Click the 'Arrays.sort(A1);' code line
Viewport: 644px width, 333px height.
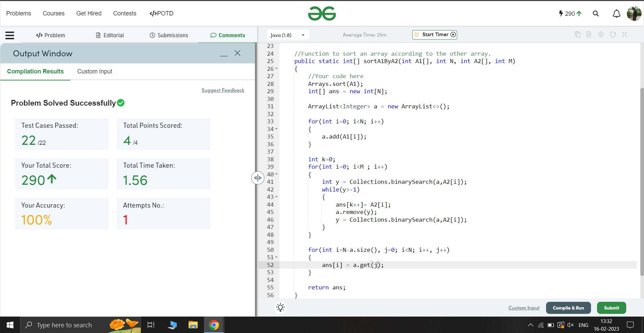[335, 84]
